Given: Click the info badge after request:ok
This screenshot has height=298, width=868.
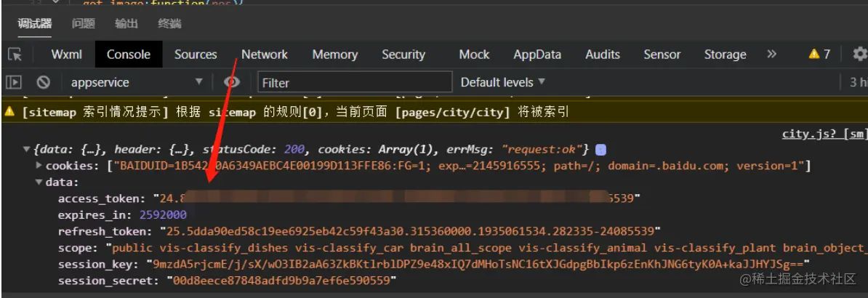Looking at the screenshot, I should 600,150.
